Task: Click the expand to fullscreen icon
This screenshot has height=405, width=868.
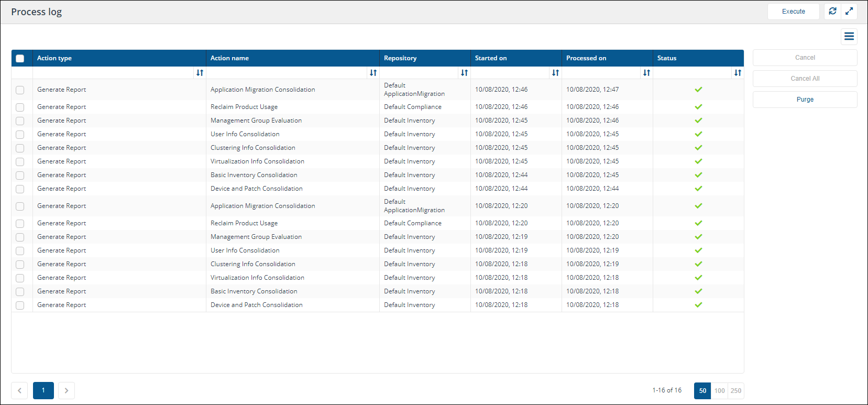Action: pyautogui.click(x=849, y=11)
